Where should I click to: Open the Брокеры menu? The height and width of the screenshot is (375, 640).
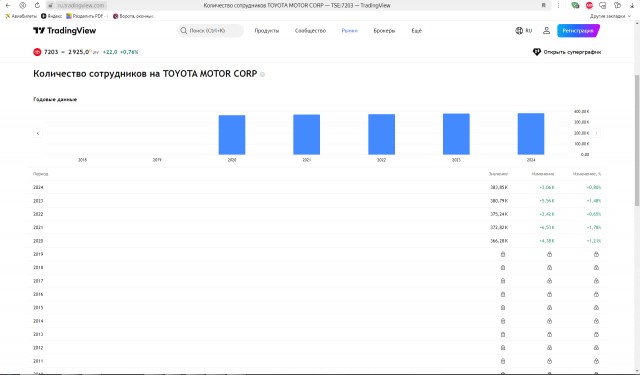click(384, 31)
